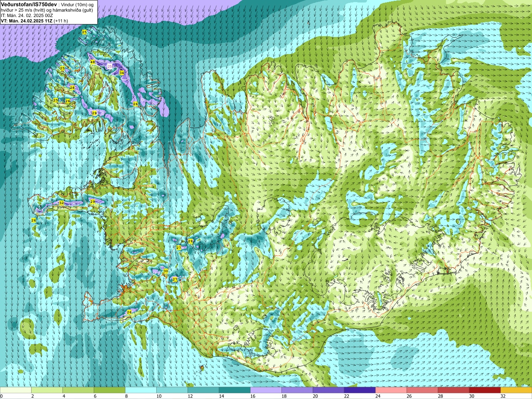Image resolution: width=532 pixels, height=399 pixels.
Task: Click the 8–10 m/s light cyan legend swatch
Action: pyautogui.click(x=141, y=390)
